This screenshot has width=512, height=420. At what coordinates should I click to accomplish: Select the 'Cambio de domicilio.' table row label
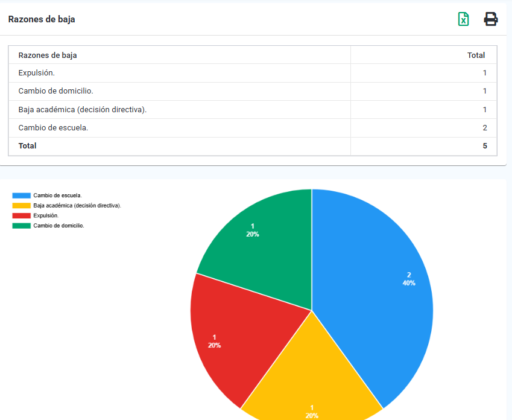pos(55,92)
